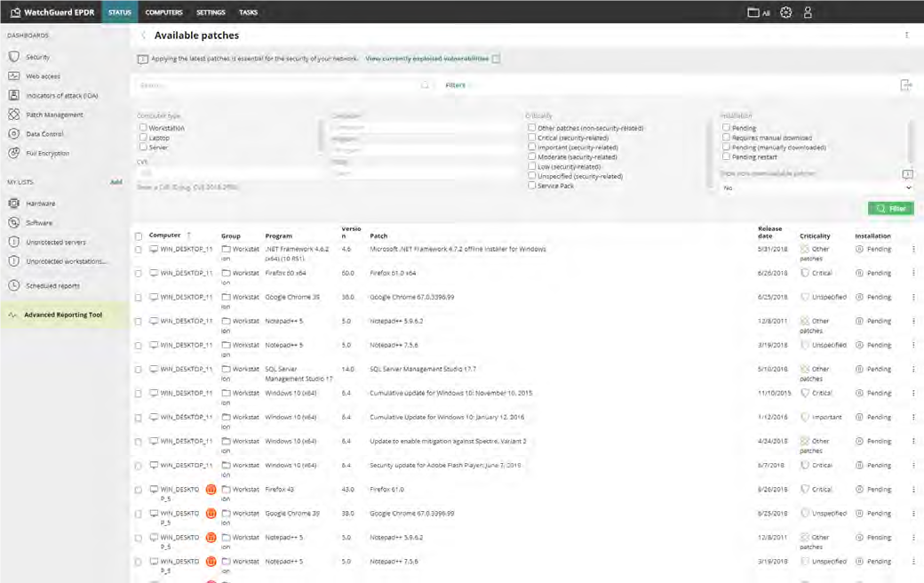Enable Other patches (non-security-related) filter
The width and height of the screenshot is (924, 583).
pos(531,127)
